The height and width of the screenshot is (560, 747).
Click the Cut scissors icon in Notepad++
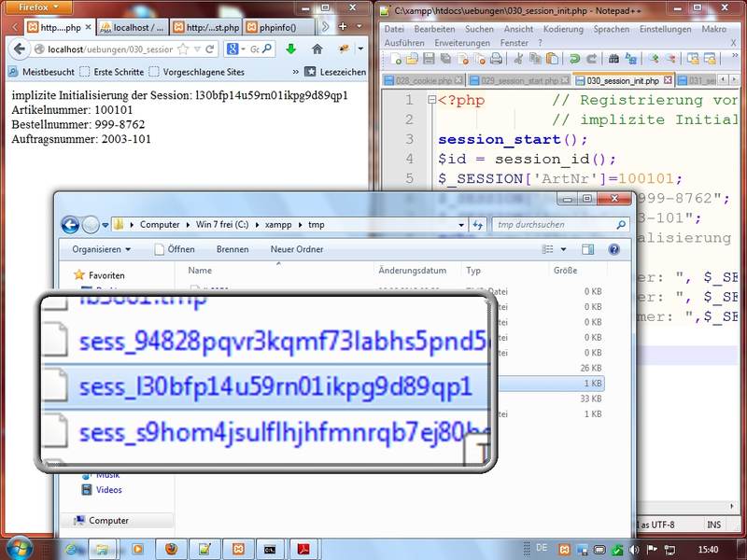(518, 59)
